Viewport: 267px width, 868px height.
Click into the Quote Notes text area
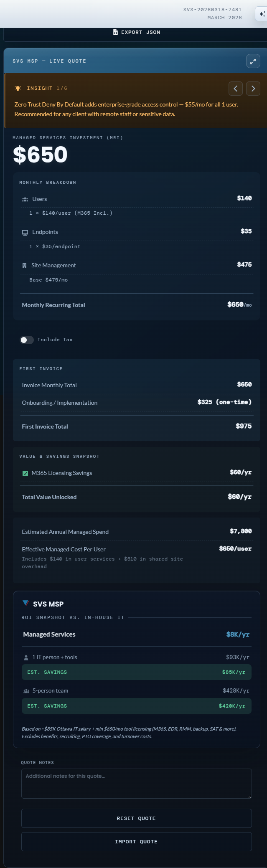[x=136, y=783]
